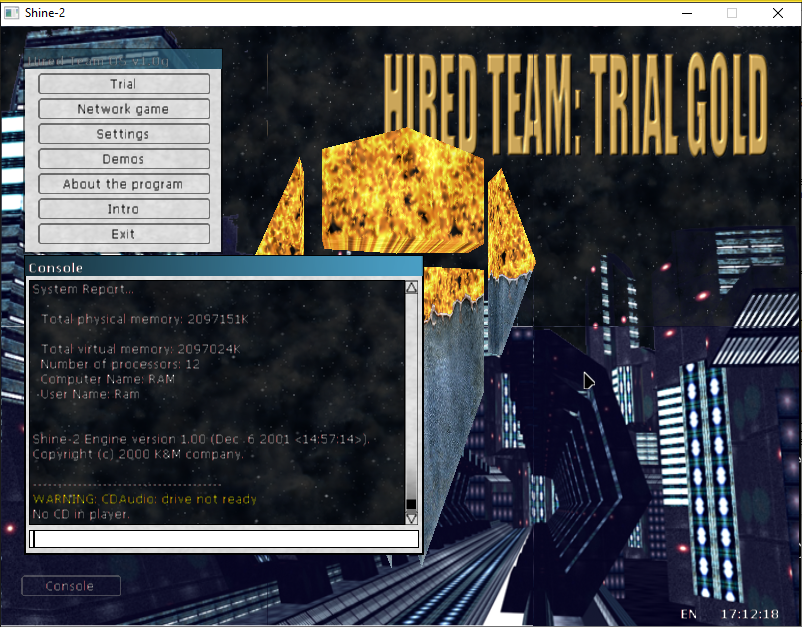Click 'User Name: Ram' line
This screenshot has height=627, width=802.
coord(90,394)
